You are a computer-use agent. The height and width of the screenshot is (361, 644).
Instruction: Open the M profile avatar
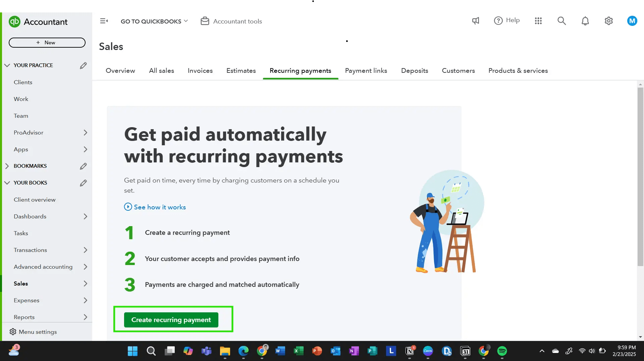click(632, 21)
